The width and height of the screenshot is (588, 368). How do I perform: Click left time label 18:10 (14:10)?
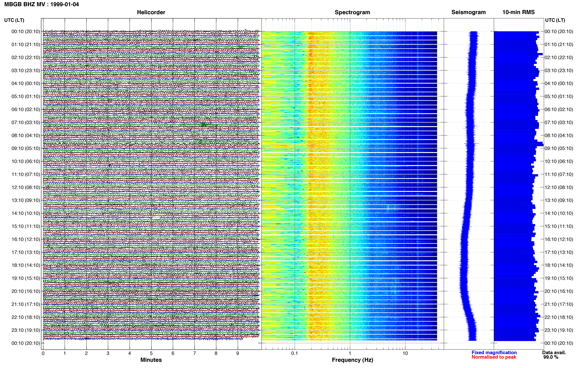(x=26, y=265)
